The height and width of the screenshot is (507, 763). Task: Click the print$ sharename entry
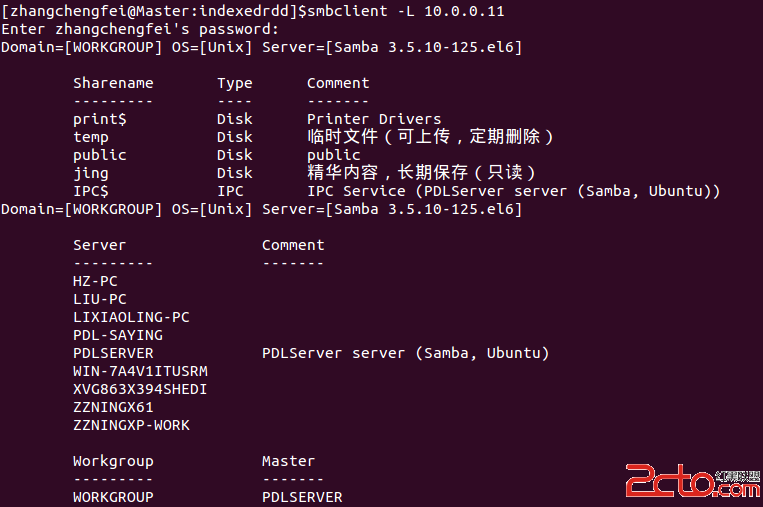coord(100,119)
